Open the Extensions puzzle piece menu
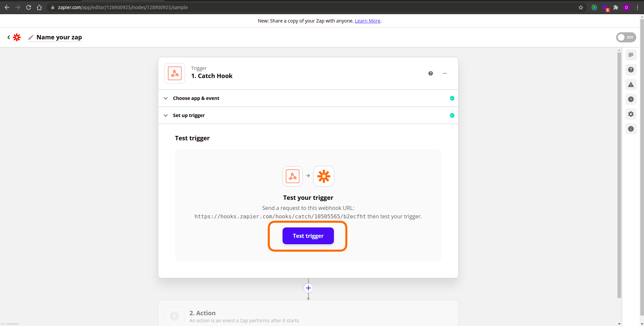Screen dimensions: 644x326 click(x=616, y=7)
